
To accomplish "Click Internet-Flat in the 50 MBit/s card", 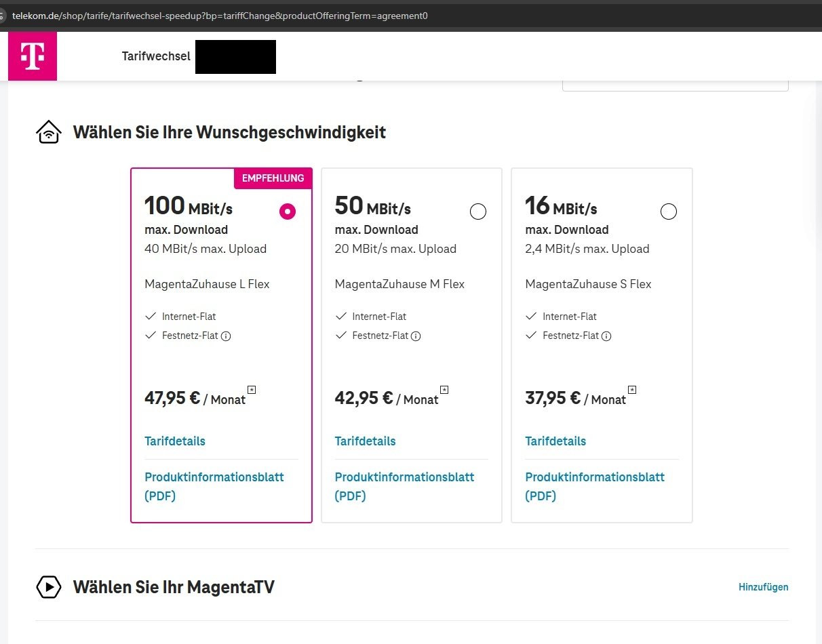I will click(380, 317).
